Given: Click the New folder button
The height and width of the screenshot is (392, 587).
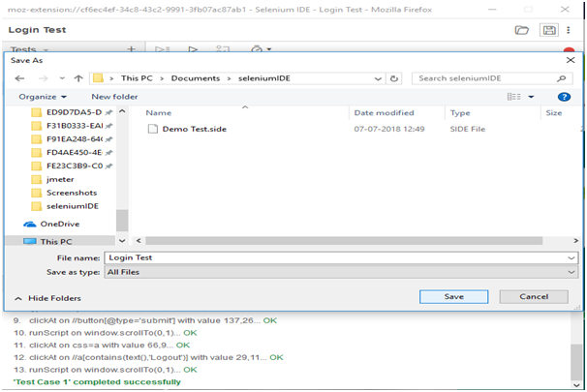Looking at the screenshot, I should [x=114, y=97].
